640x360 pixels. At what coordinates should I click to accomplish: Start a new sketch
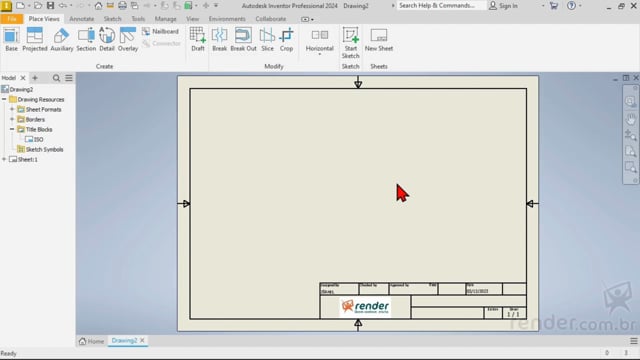pyautogui.click(x=351, y=43)
